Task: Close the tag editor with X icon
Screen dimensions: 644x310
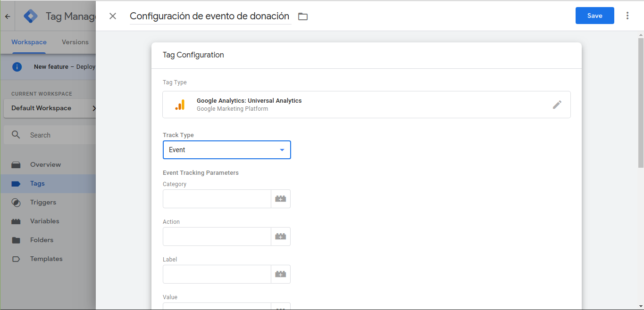Action: (x=113, y=16)
